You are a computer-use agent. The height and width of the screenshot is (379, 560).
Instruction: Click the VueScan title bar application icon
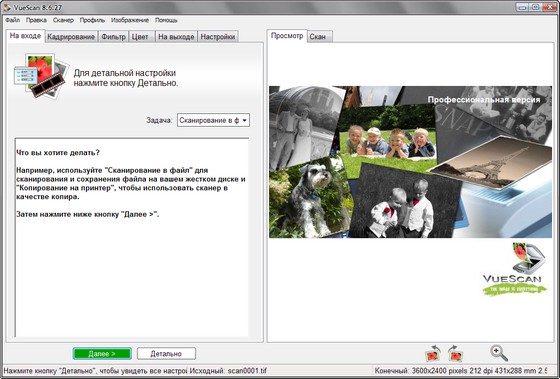coord(6,7)
